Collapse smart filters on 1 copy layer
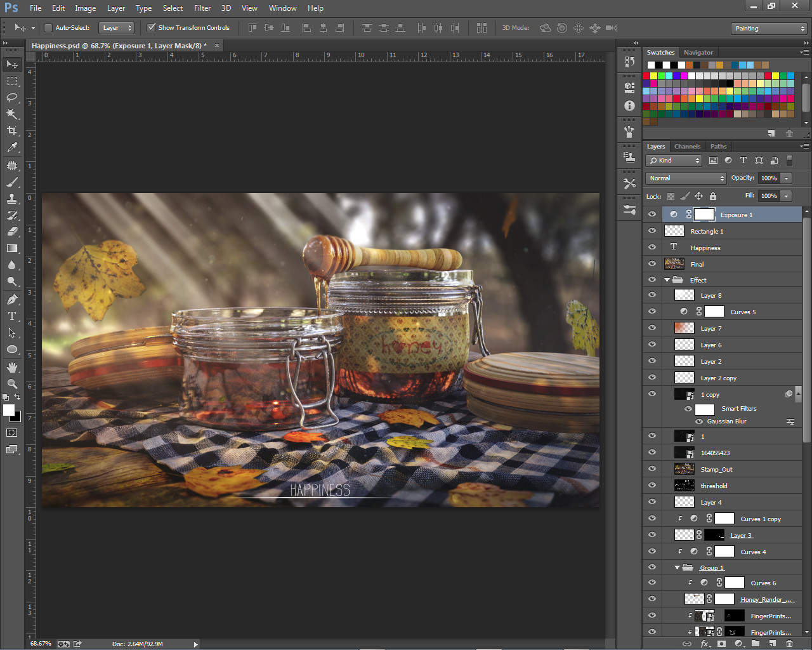 (797, 394)
